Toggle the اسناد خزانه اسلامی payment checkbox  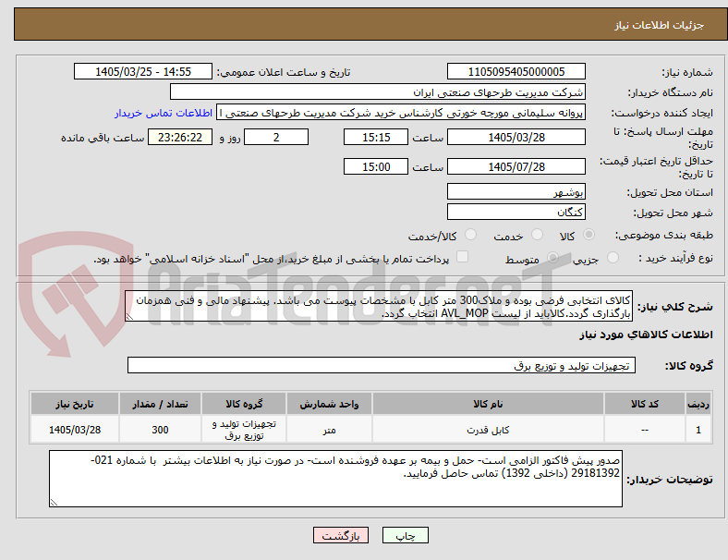[463, 257]
